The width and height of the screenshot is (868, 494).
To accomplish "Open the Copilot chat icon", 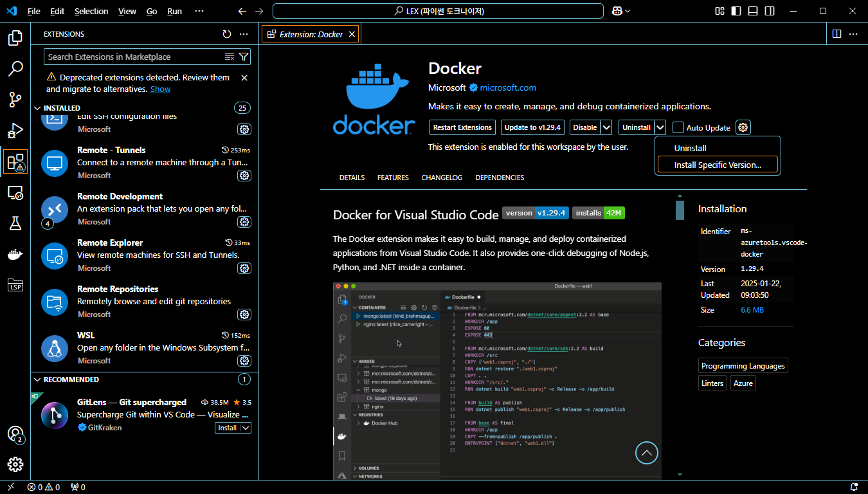I will coord(617,11).
